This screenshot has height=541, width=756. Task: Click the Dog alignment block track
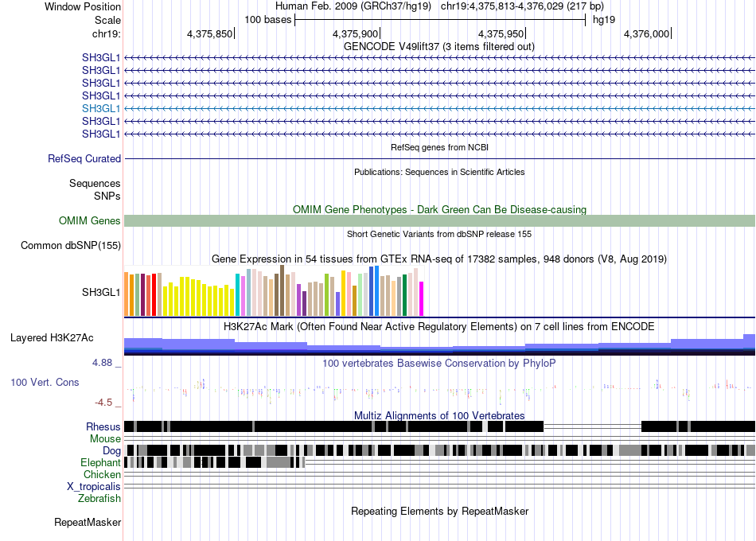click(439, 450)
